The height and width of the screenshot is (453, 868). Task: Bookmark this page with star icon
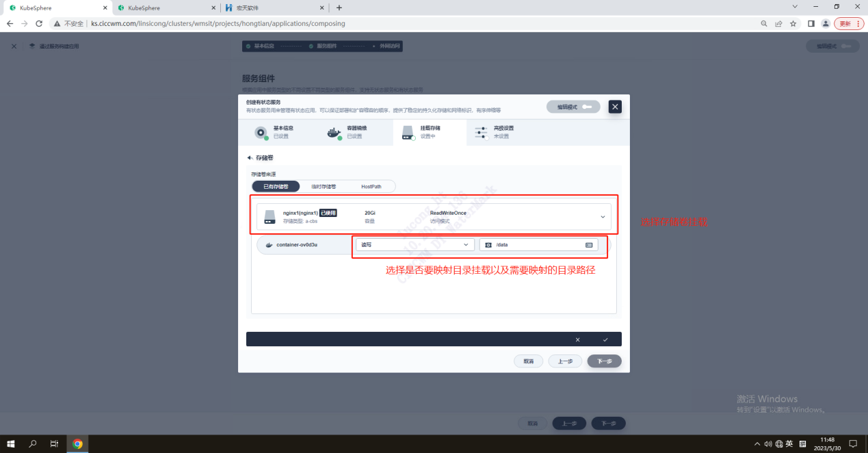point(793,23)
